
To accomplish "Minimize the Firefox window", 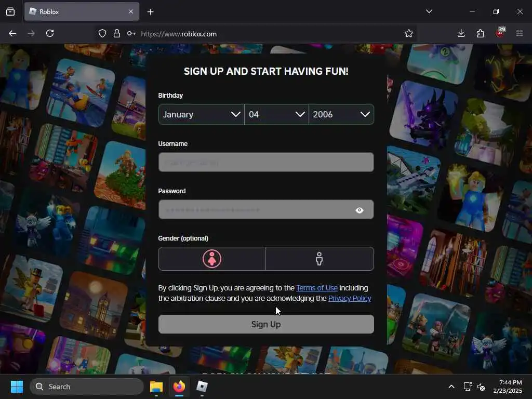I will [472, 11].
